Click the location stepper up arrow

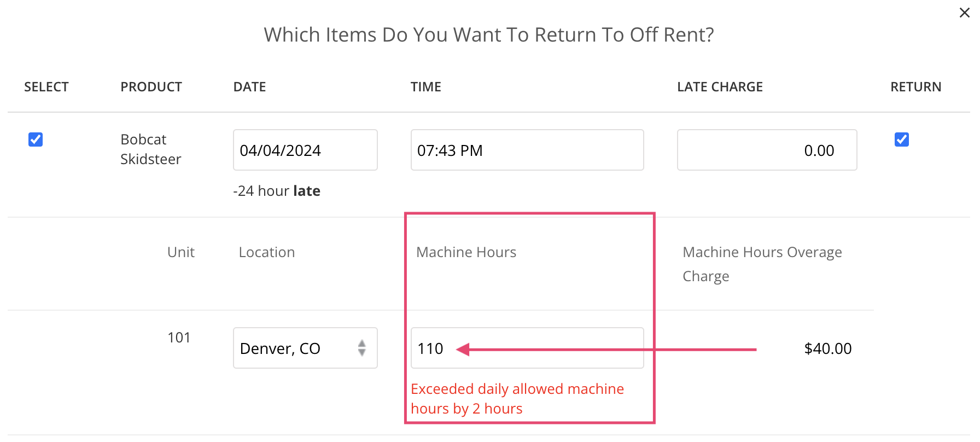363,344
